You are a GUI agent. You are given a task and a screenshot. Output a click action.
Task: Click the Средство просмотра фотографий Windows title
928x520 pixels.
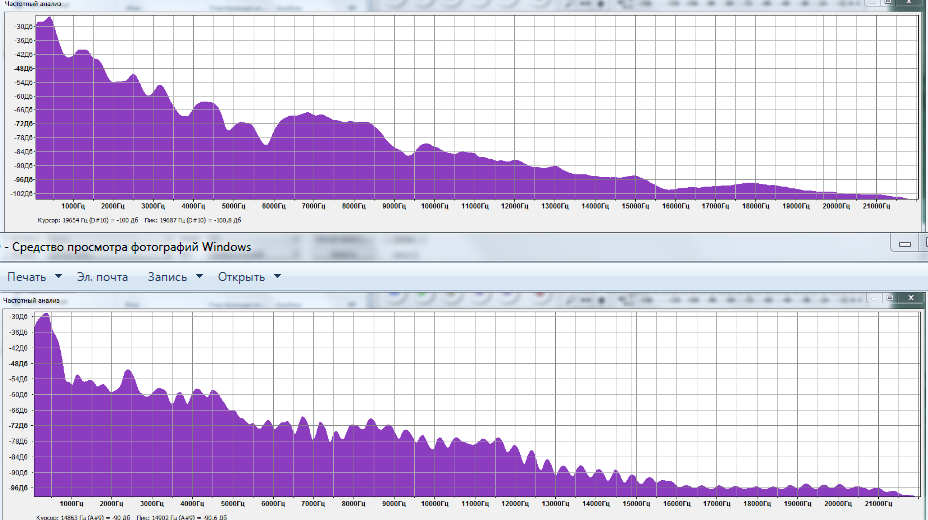131,247
